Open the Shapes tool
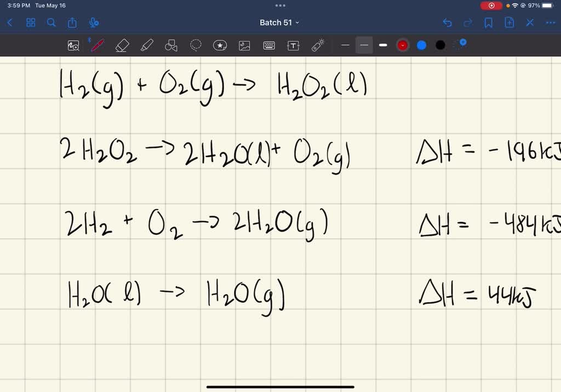 (171, 45)
